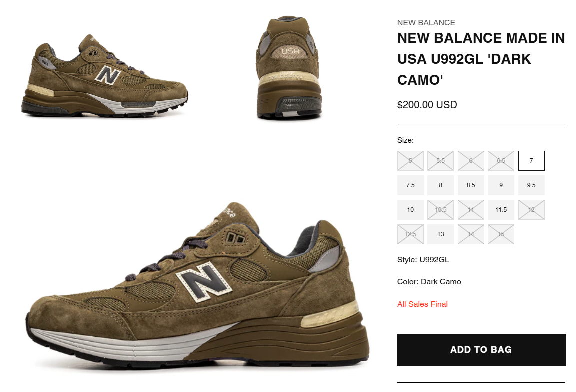This screenshot has height=392, width=576.
Task: Click the sold-out size 10.5 option
Action: [x=440, y=210]
